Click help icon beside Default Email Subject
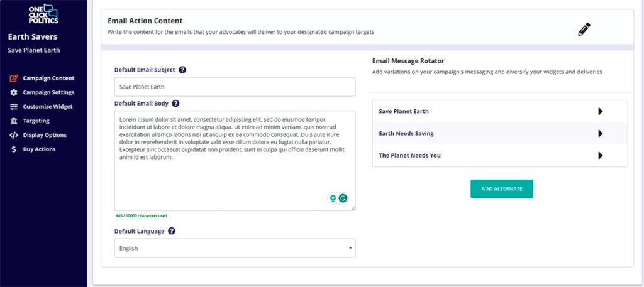Viewport: 644px width, 287px height. point(182,70)
